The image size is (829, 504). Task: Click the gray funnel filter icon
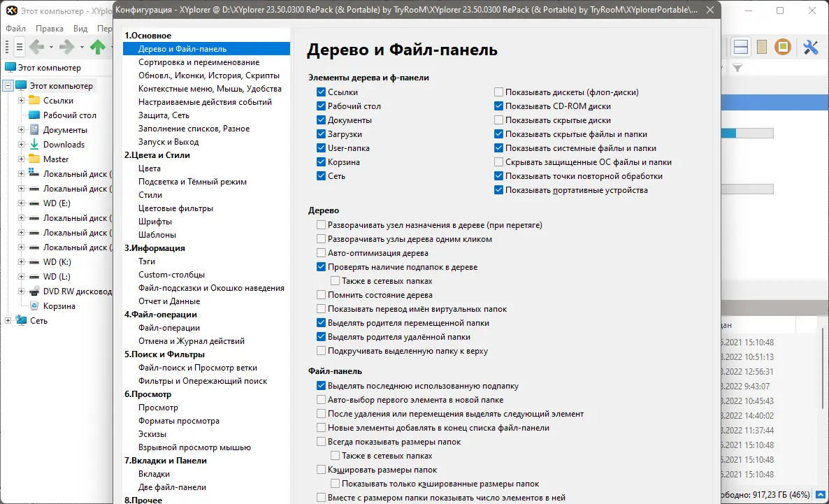737,68
